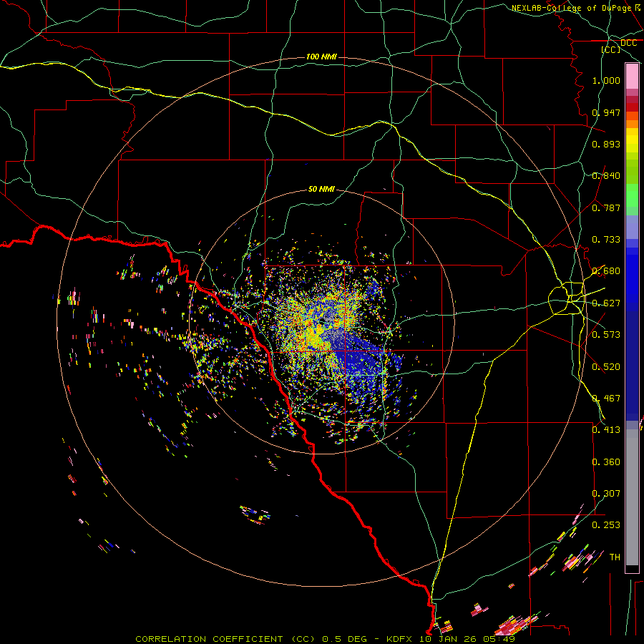This screenshot has height=644, width=644.
Task: Select the gray lower segment of color bar
Action: [632, 497]
